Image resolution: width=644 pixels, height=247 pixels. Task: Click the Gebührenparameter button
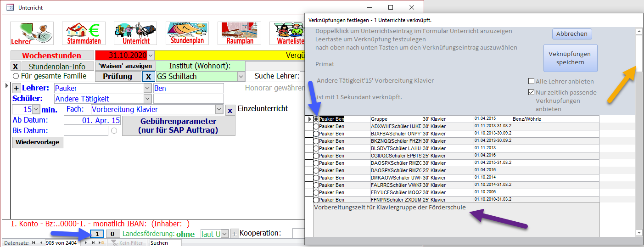(178, 126)
